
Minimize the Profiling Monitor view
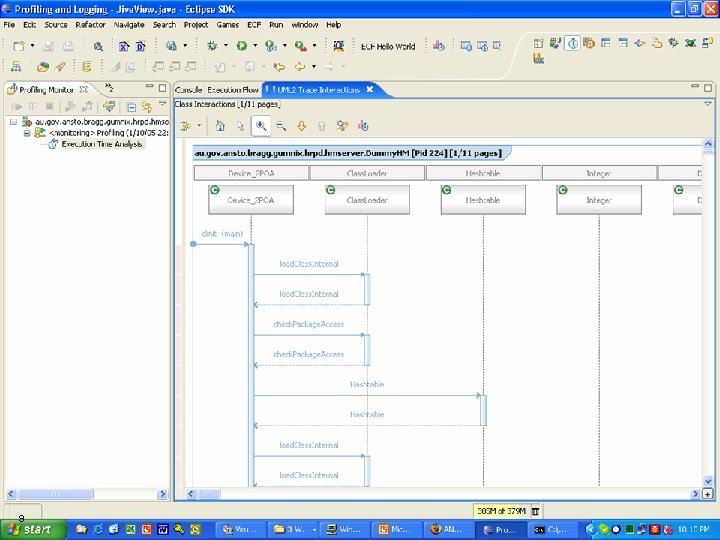149,86
